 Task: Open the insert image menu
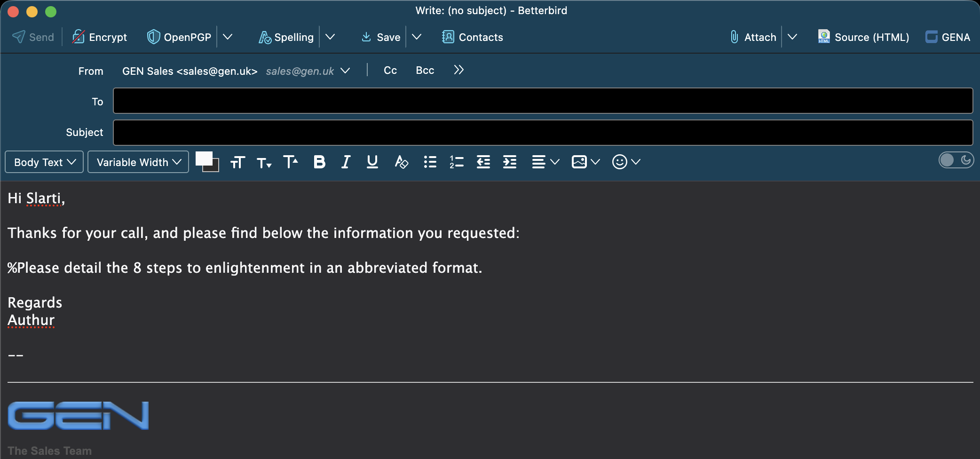pyautogui.click(x=585, y=162)
